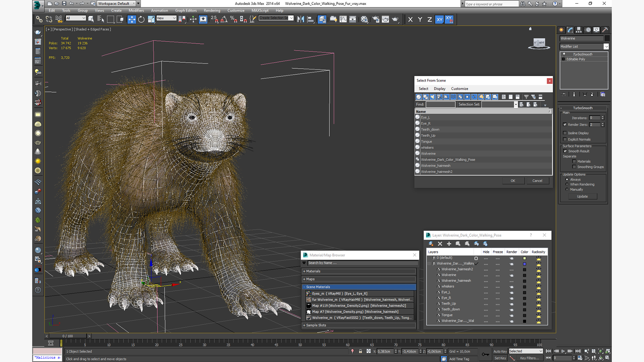Click Delete layer X icon in Layer dialog
The width and height of the screenshot is (644, 362).
coord(440,244)
